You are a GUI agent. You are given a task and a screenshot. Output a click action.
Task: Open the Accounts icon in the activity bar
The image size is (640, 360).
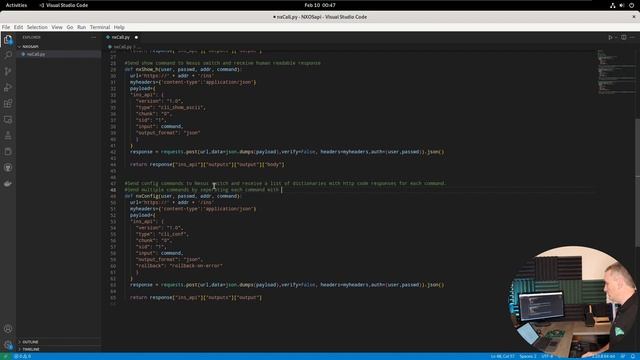(8, 329)
